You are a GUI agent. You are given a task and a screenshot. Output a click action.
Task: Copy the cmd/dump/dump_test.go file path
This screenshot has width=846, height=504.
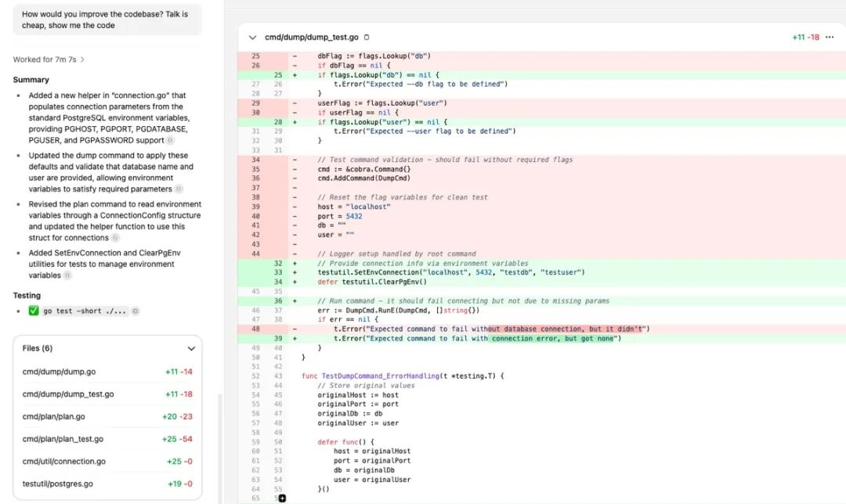[x=367, y=38]
